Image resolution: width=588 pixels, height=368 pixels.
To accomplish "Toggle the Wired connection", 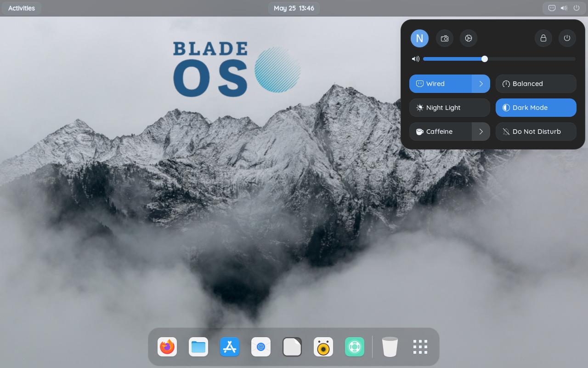I will [x=441, y=84].
